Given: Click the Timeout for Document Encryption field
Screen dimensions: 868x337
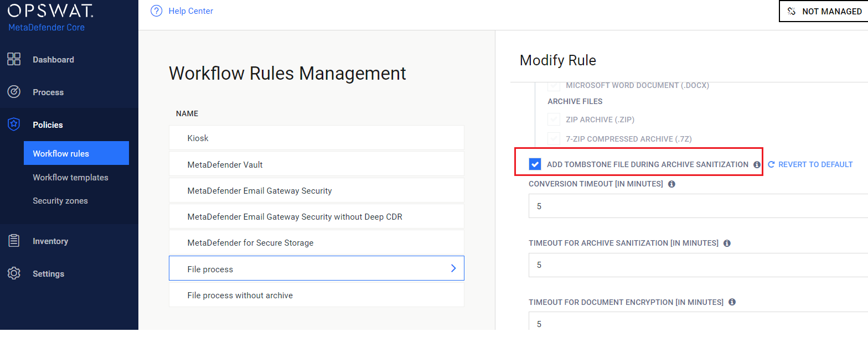Looking at the screenshot, I should coord(698,322).
